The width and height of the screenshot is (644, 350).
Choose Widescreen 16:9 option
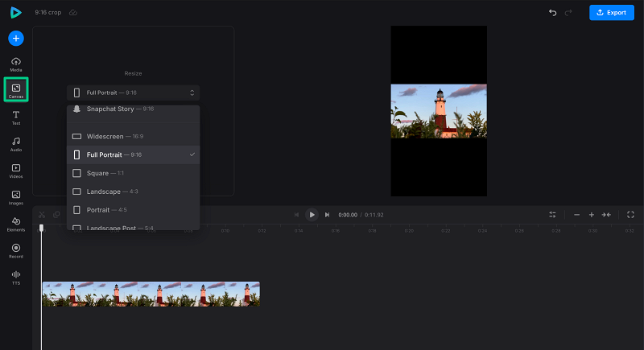click(133, 136)
